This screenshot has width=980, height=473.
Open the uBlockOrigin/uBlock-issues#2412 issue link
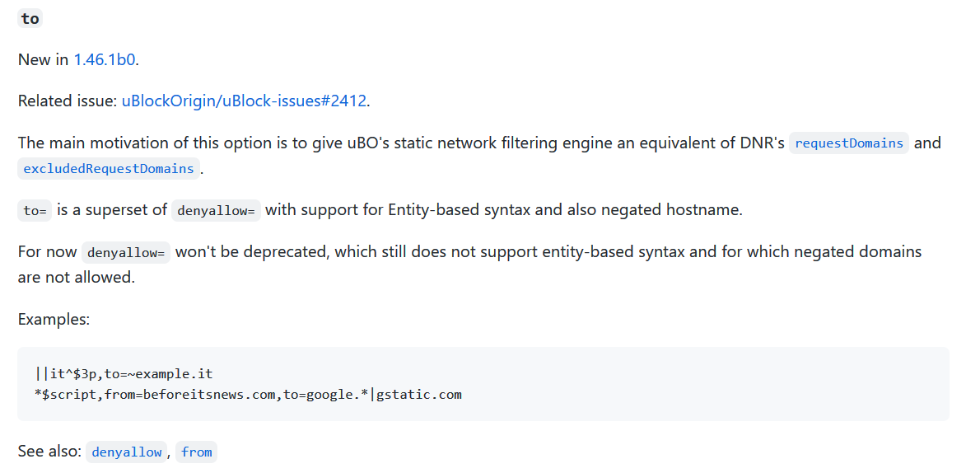pos(245,101)
